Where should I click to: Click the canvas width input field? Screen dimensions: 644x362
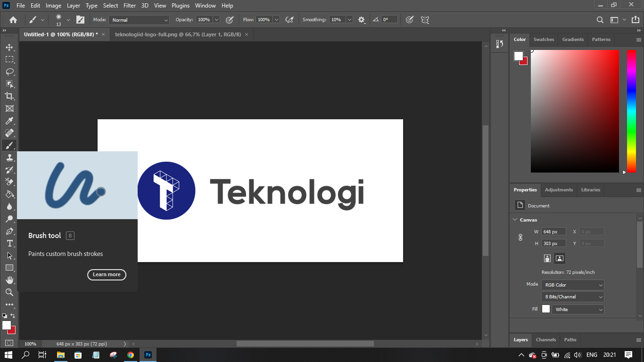pos(553,231)
